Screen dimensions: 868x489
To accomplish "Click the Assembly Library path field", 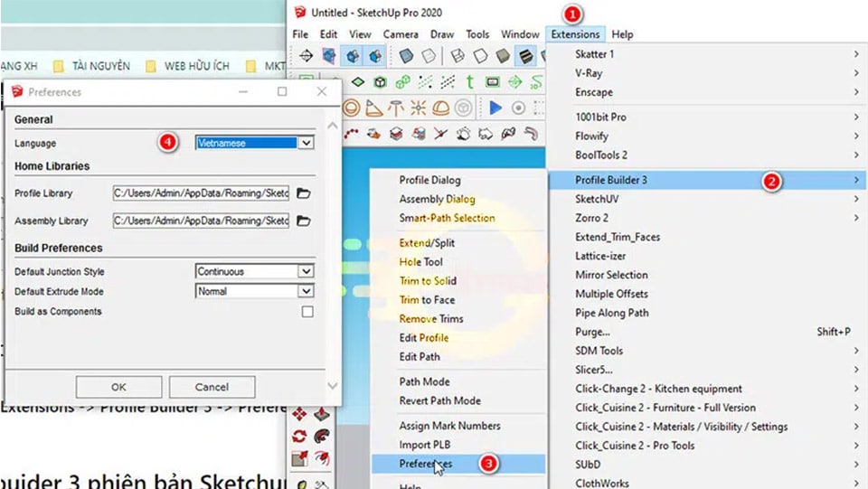I will tap(201, 221).
